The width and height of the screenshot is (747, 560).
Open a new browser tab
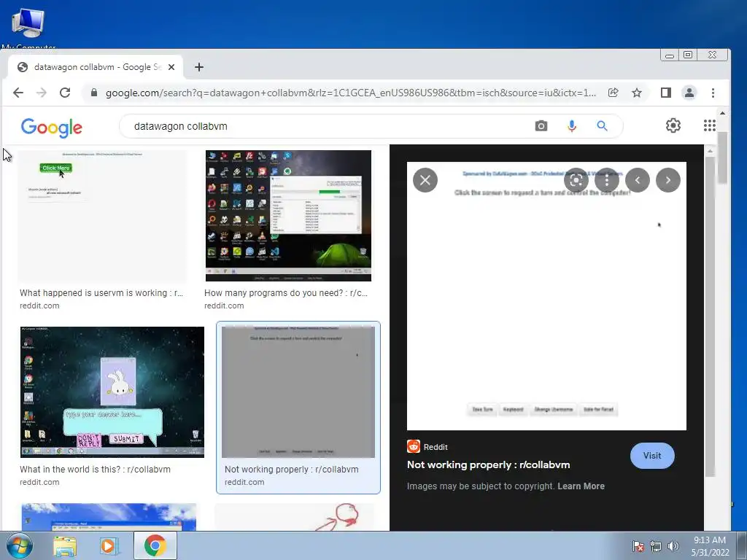tap(199, 67)
